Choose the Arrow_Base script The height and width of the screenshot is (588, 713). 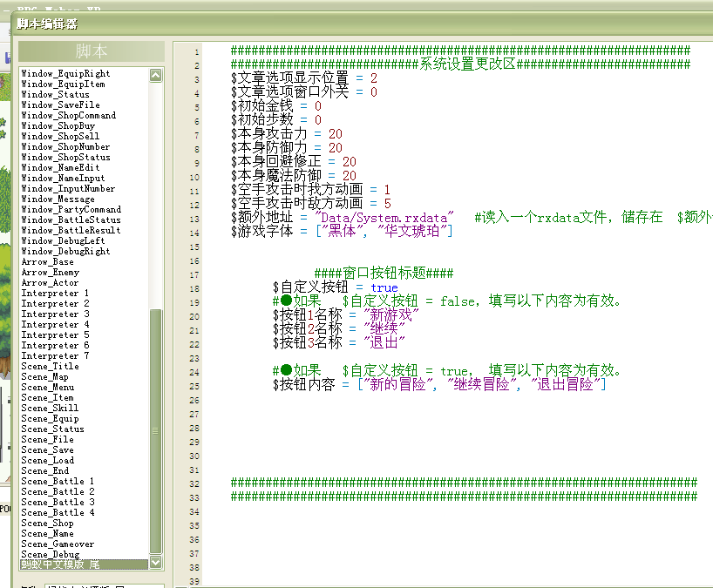(x=47, y=261)
